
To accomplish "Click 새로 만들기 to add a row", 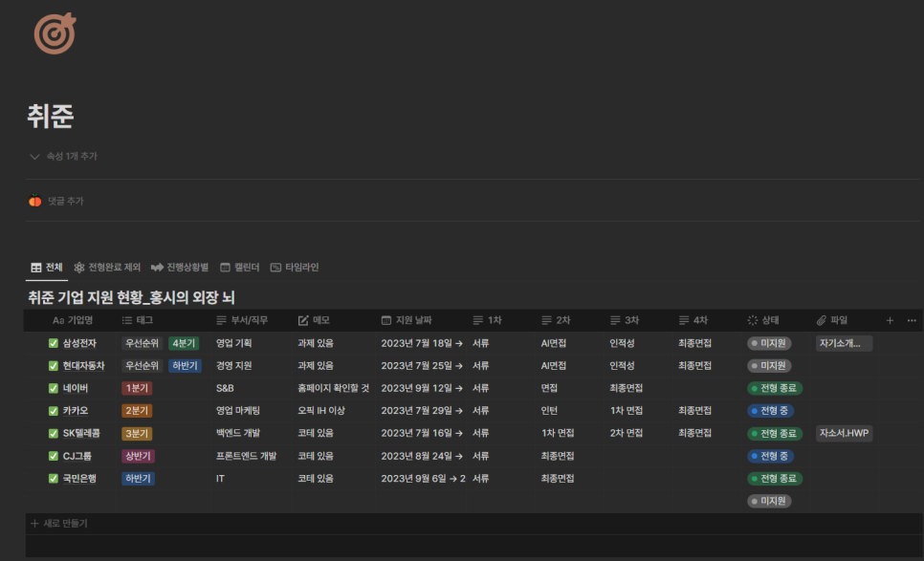I will coord(59,524).
